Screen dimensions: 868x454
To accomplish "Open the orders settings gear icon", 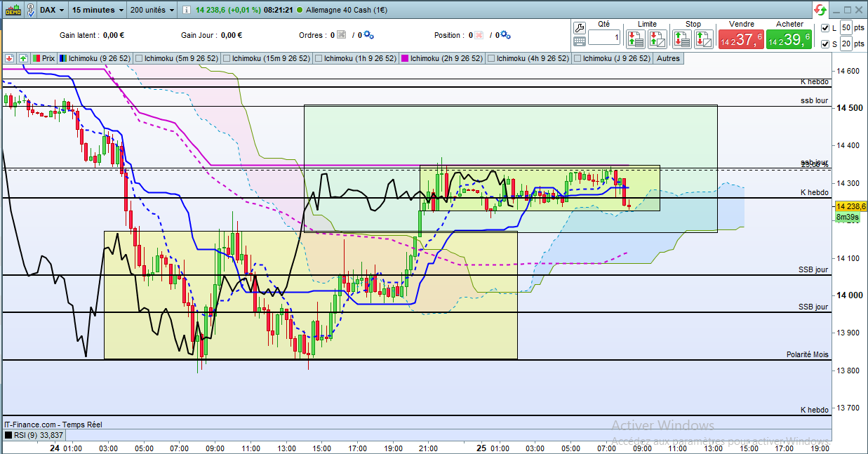I will (368, 35).
